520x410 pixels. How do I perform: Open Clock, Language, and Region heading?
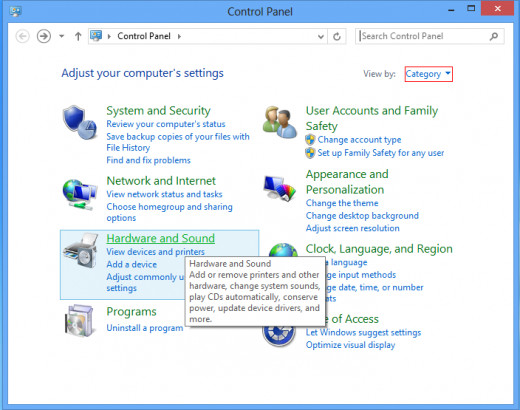[379, 249]
